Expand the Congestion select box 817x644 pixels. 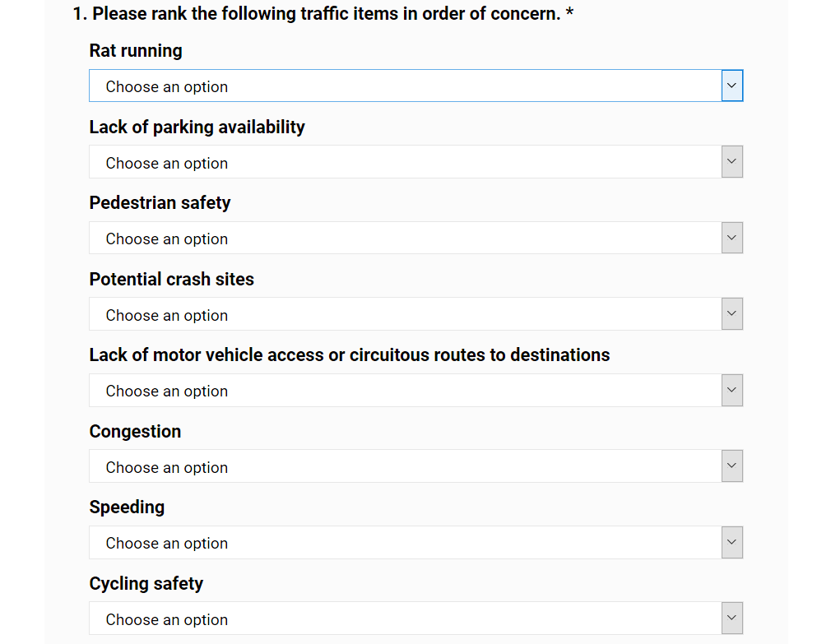click(x=405, y=467)
